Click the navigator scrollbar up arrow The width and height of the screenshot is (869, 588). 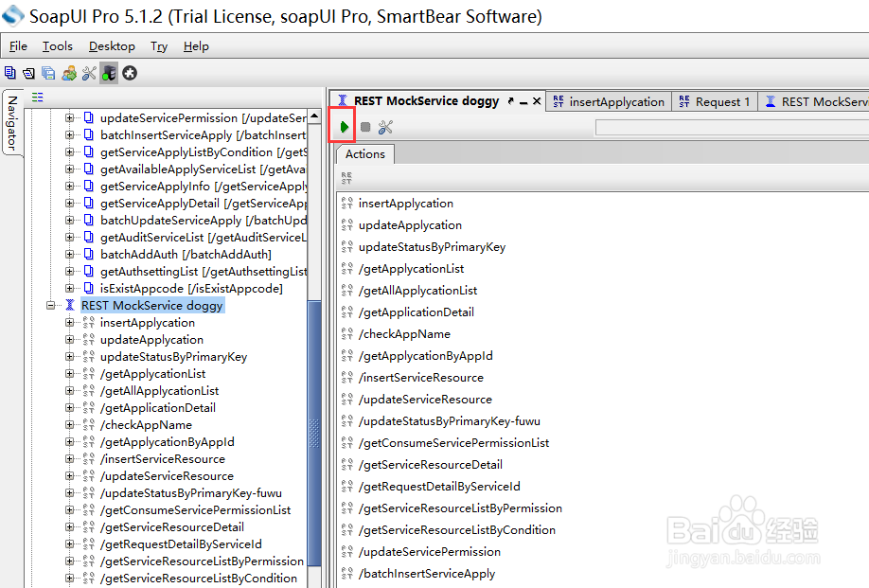click(314, 116)
